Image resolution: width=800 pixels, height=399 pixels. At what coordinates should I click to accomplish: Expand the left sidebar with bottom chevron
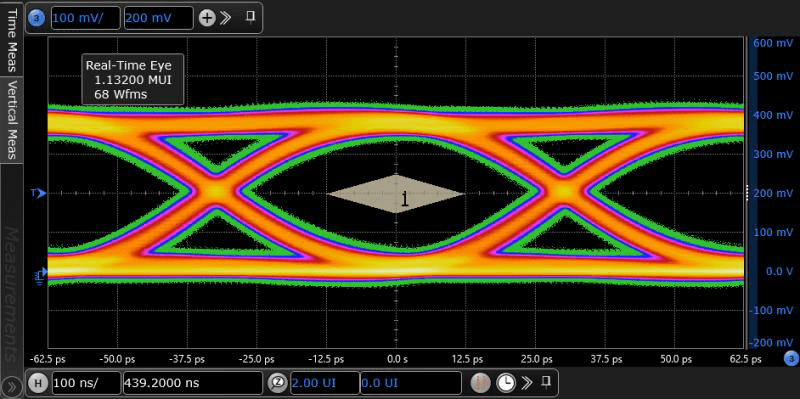pyautogui.click(x=12, y=388)
